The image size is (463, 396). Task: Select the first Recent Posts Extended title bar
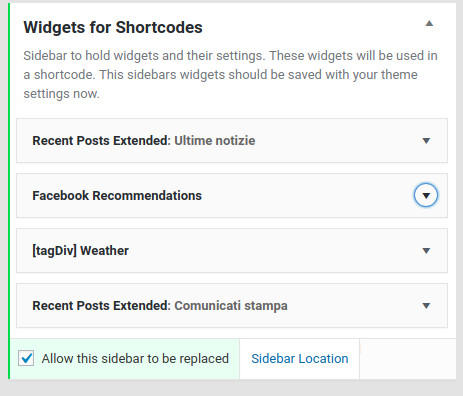click(232, 141)
